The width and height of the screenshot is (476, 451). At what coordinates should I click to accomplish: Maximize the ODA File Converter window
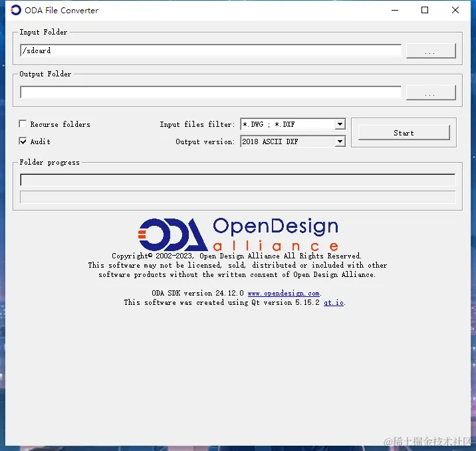coord(425,11)
